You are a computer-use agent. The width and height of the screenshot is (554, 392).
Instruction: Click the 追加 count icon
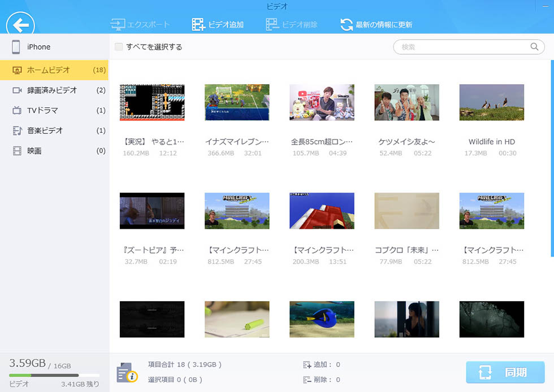click(x=306, y=365)
